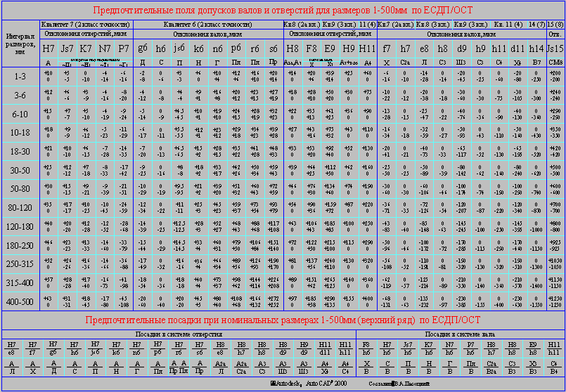This screenshot has height=392, width=566.
Task: Click the s6 shaft column header
Action: point(274,48)
